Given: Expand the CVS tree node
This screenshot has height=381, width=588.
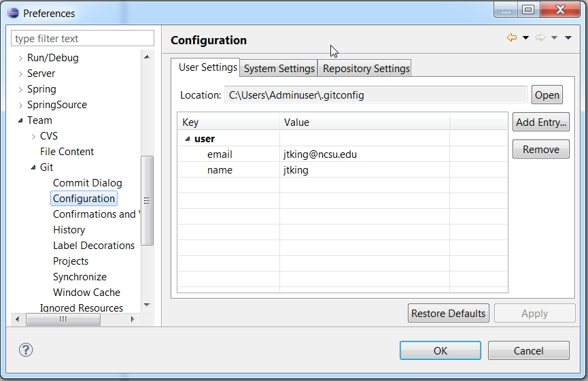Looking at the screenshot, I should click(33, 136).
